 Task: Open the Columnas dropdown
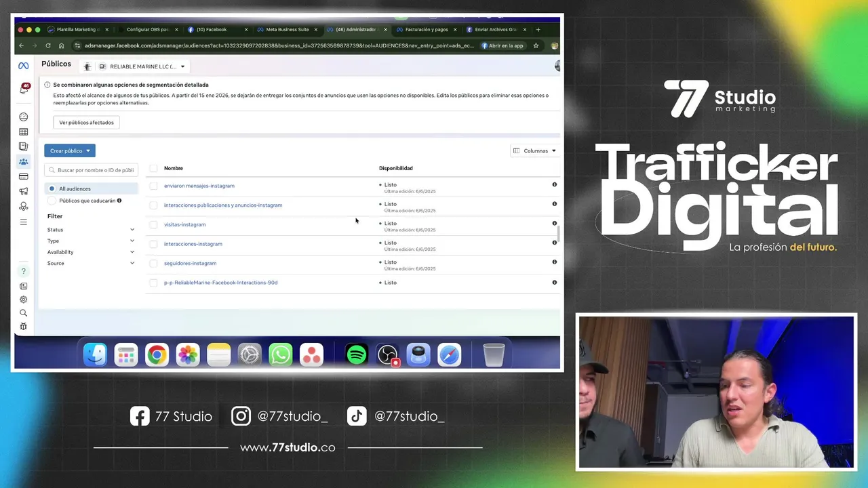coord(534,150)
